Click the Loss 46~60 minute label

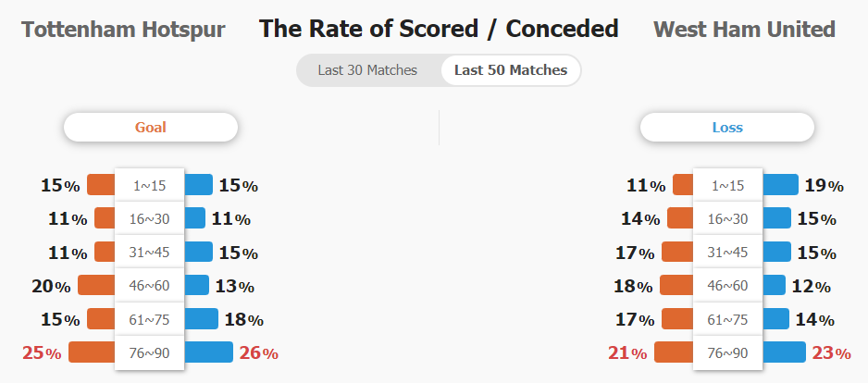point(727,286)
